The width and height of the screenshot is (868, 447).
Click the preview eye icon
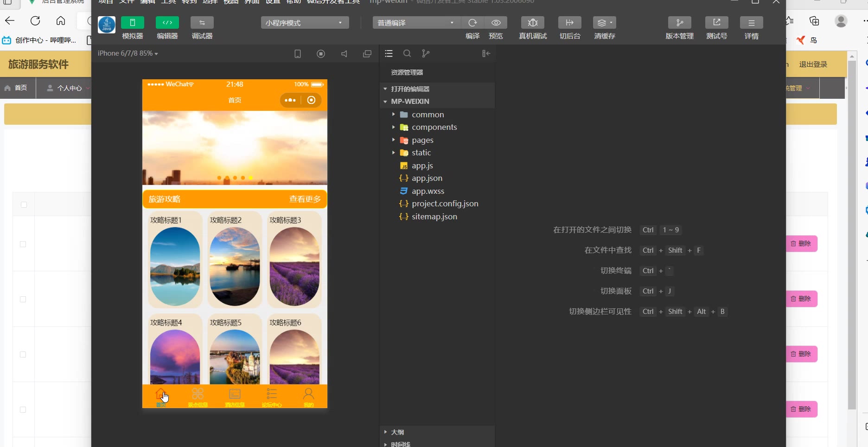pyautogui.click(x=496, y=23)
